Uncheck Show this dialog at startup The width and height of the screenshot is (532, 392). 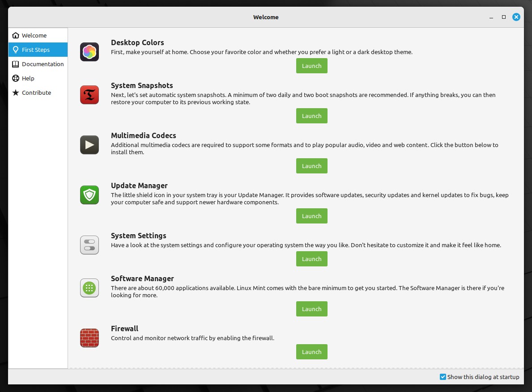pos(443,377)
